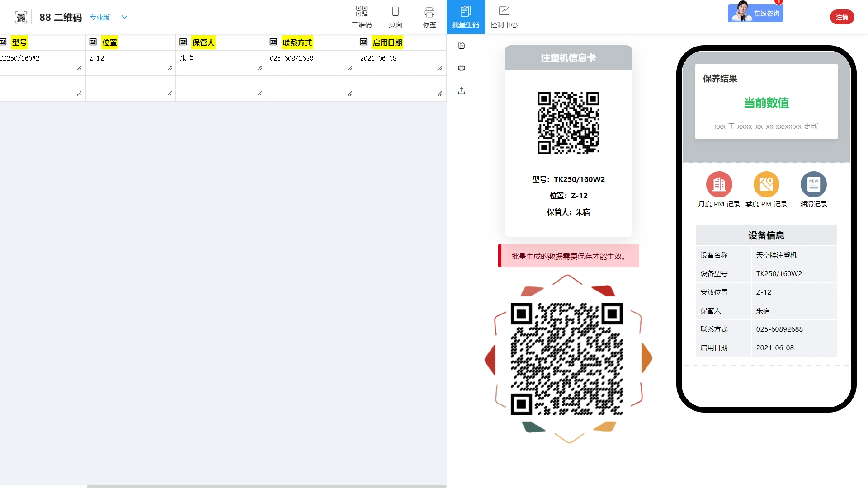
Task: Select the 启用日期 column header label
Action: coord(387,42)
